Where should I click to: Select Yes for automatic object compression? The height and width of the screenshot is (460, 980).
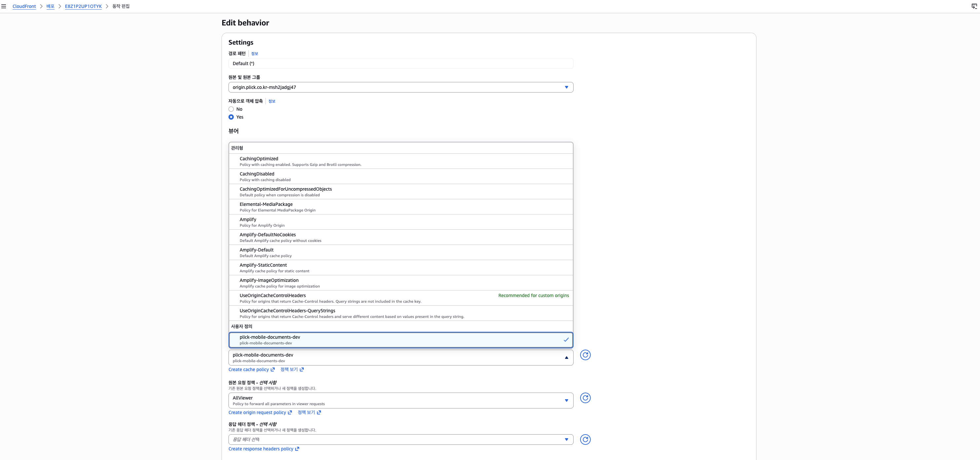point(231,117)
